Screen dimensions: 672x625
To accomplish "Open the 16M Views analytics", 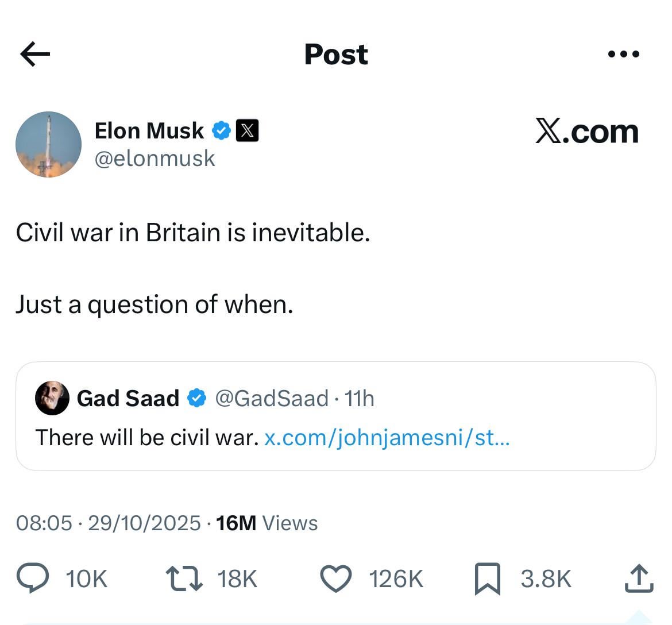I will [x=267, y=523].
